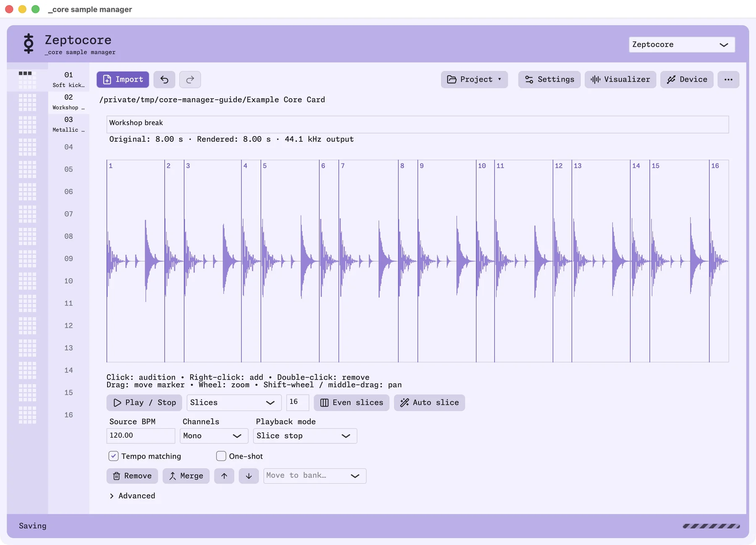The image size is (756, 545).
Task: Open Settings
Action: pos(549,79)
